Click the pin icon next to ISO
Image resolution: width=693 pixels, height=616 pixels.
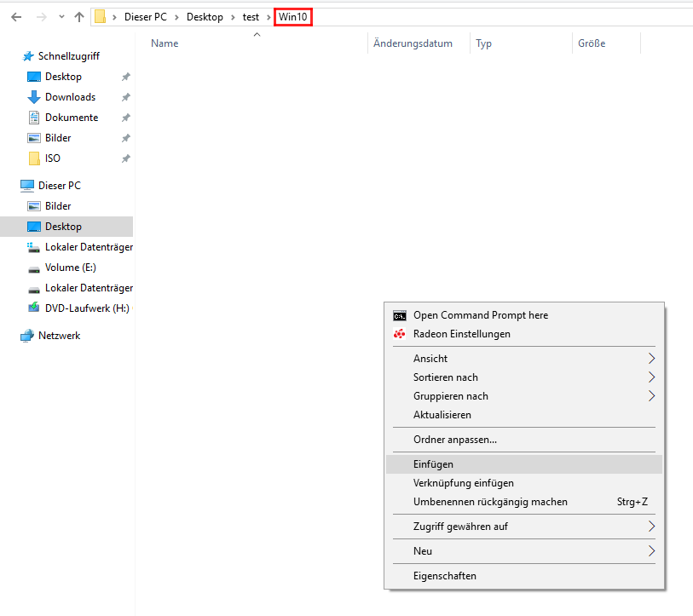pos(126,158)
